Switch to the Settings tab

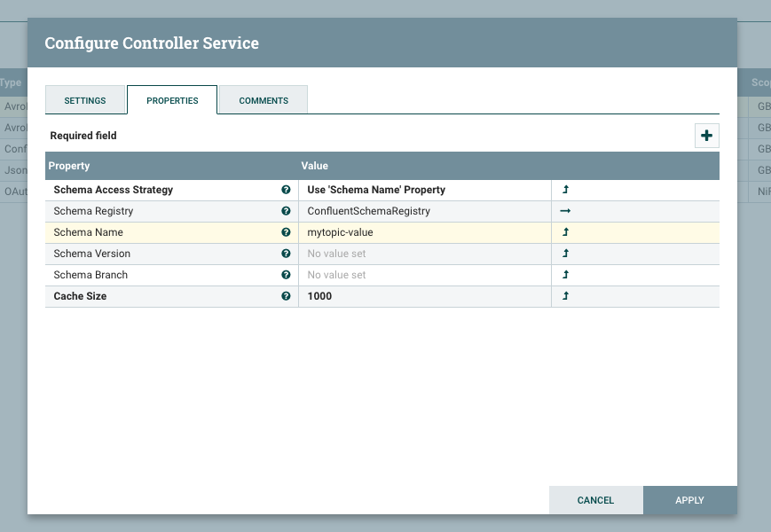coord(85,100)
